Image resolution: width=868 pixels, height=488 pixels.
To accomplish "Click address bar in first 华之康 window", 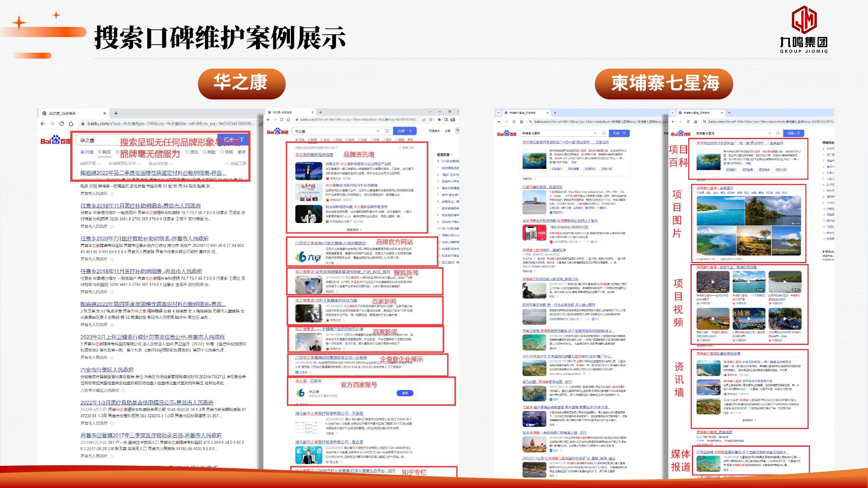I will tap(171, 124).
